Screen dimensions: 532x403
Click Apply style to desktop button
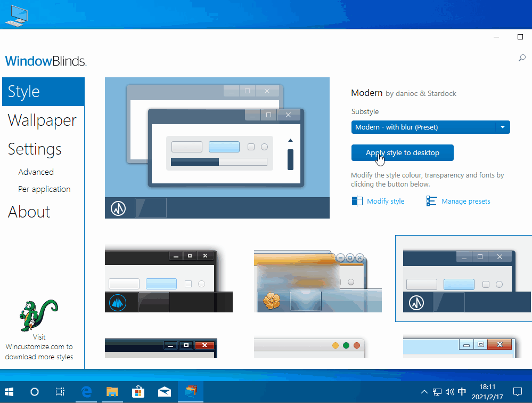pyautogui.click(x=403, y=153)
